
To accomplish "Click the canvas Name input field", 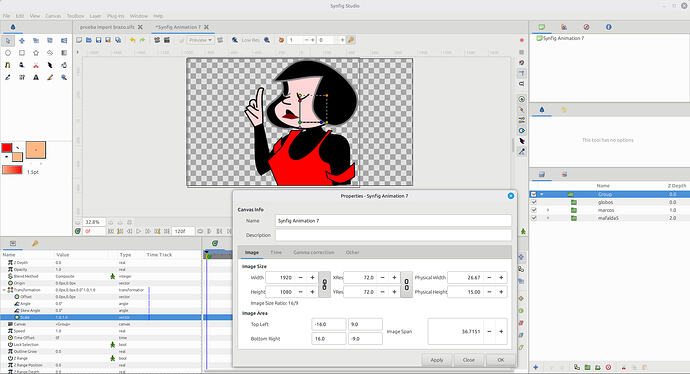I will [393, 220].
